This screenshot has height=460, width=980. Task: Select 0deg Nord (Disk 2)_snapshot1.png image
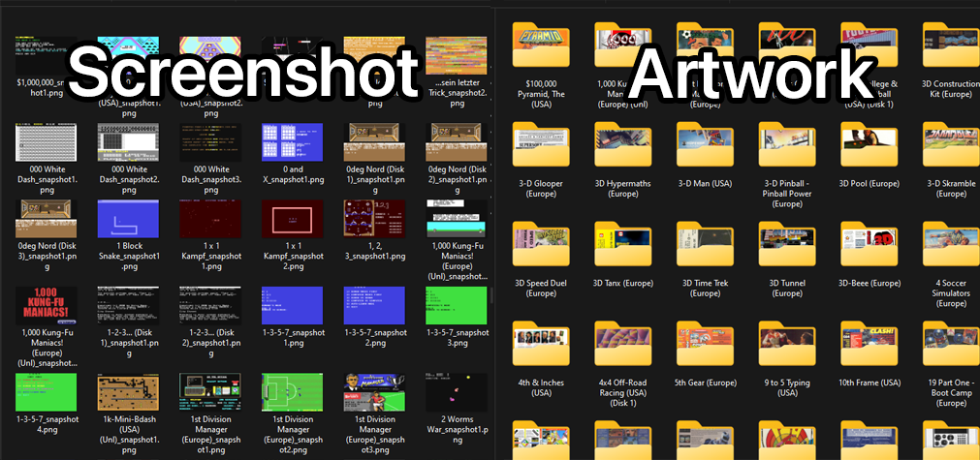point(458,142)
